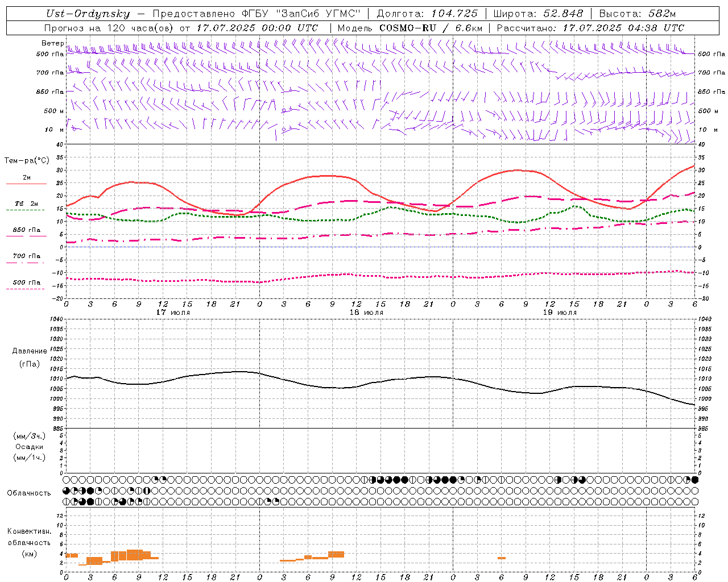Click the 'Td 2м' dew point legend label
The width and height of the screenshot is (728, 582).
(x=27, y=203)
